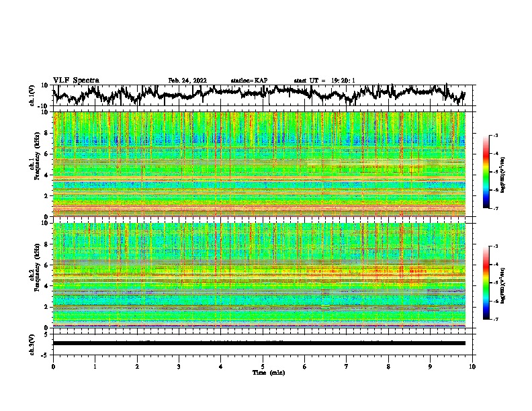The height and width of the screenshot is (411, 532).
Task: Click the 'station=KAP' header label
Action: (x=249, y=81)
